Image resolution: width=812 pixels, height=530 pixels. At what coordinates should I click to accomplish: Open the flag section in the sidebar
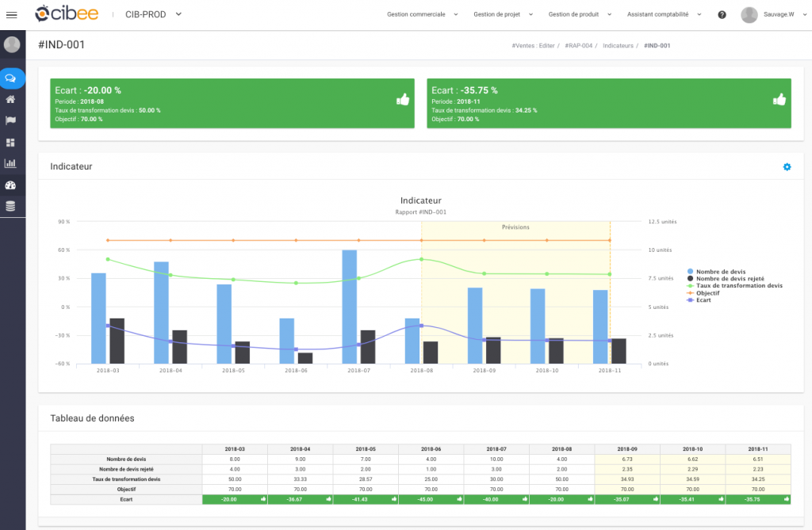click(10, 120)
